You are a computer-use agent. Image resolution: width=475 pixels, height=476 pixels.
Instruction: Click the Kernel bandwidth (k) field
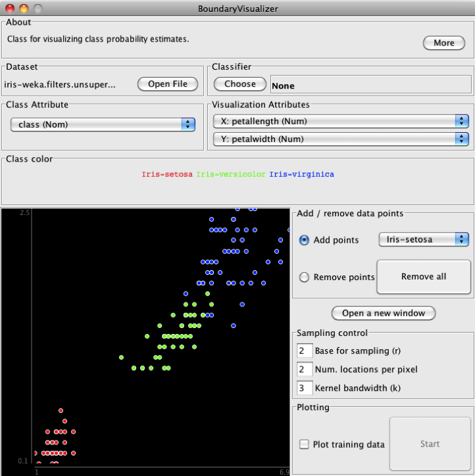pos(305,388)
